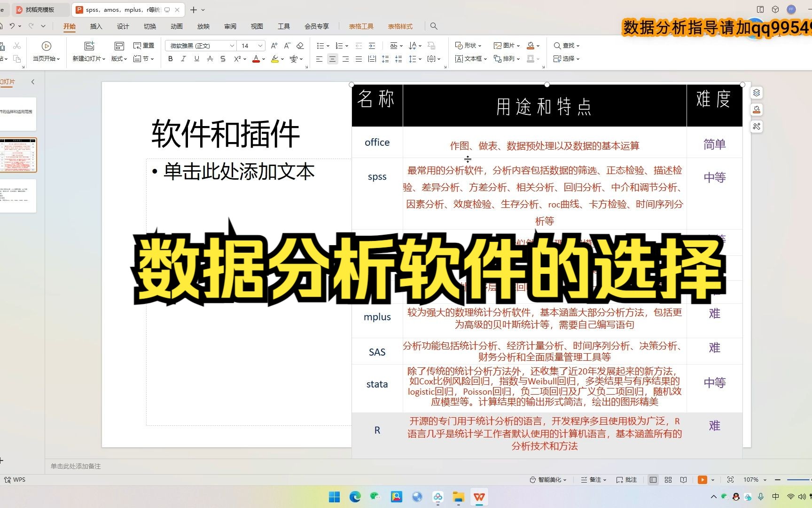
Task: Toggle center text alignment
Action: coord(332,59)
